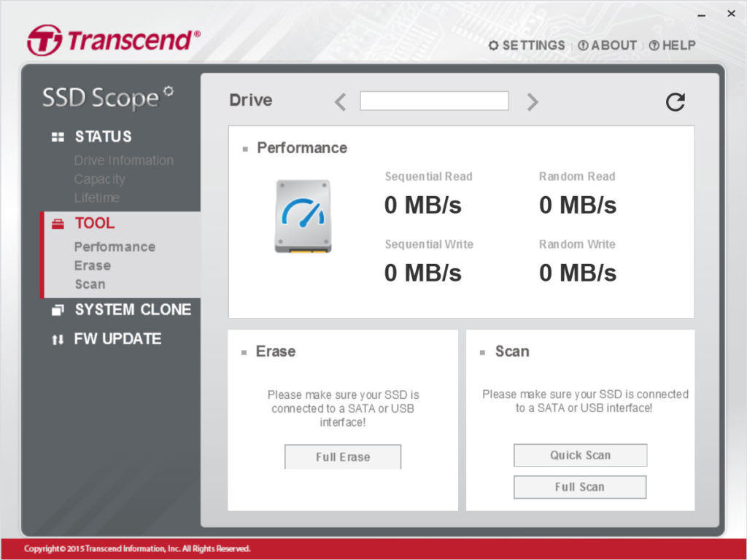Click the Random Read value
Screen dimensions: 747x560
578,205
